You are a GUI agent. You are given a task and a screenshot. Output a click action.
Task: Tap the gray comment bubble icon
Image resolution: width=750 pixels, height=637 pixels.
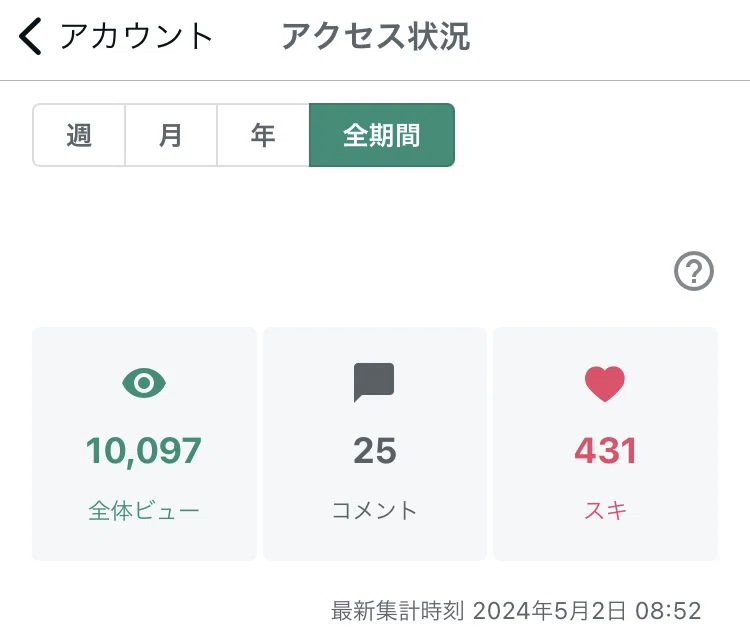click(374, 382)
